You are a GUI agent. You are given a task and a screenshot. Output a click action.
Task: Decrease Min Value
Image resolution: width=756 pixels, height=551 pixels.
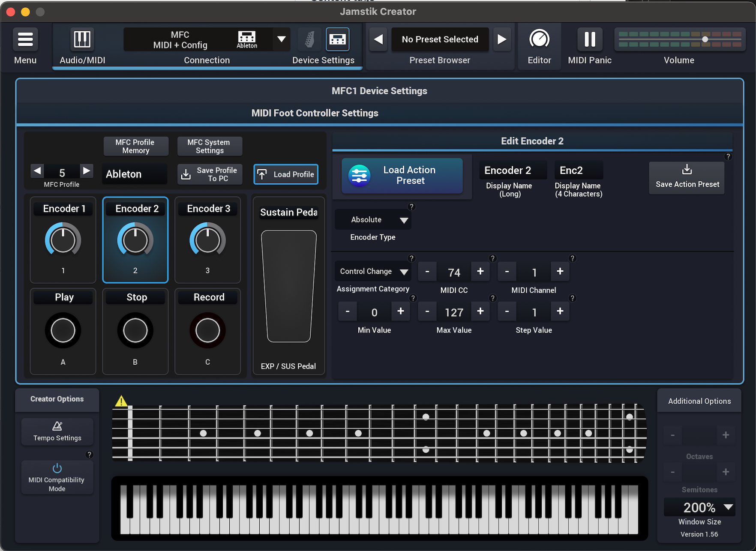point(348,311)
